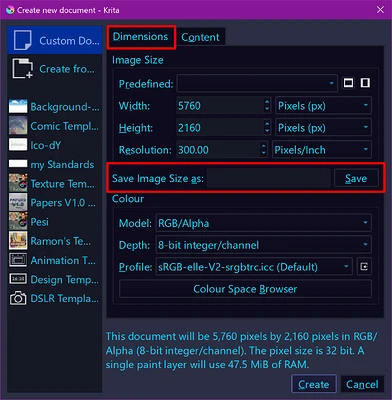The image size is (392, 400).
Task: Switch to the Content tab
Action: [200, 37]
